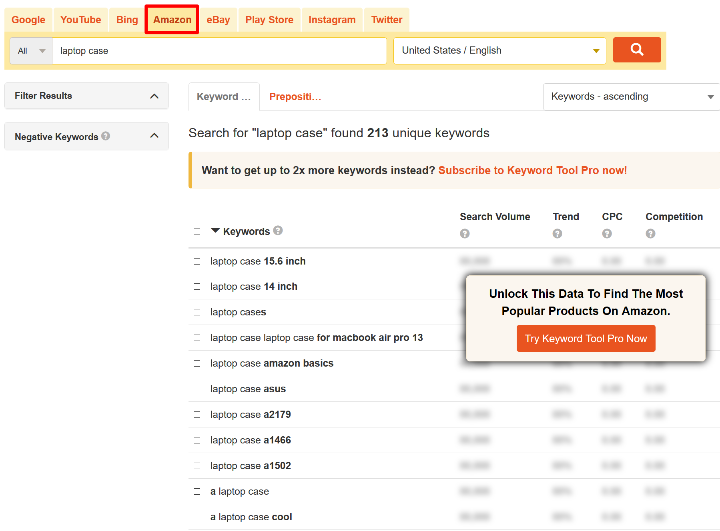Screen dimensions: 720x531
Task: Open the 'All' category selector
Action: (31, 50)
